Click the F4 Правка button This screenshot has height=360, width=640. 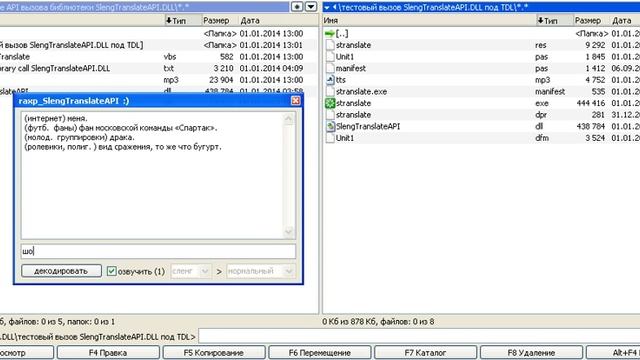(x=108, y=353)
